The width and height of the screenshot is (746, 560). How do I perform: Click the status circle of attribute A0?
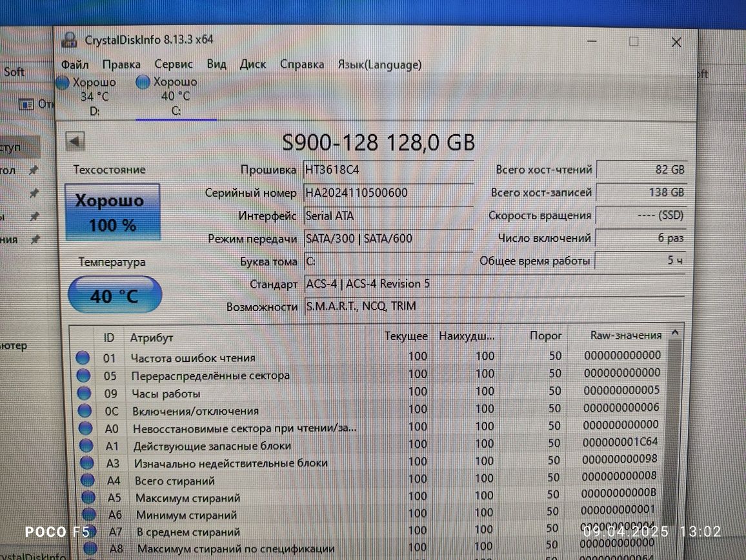click(86, 428)
